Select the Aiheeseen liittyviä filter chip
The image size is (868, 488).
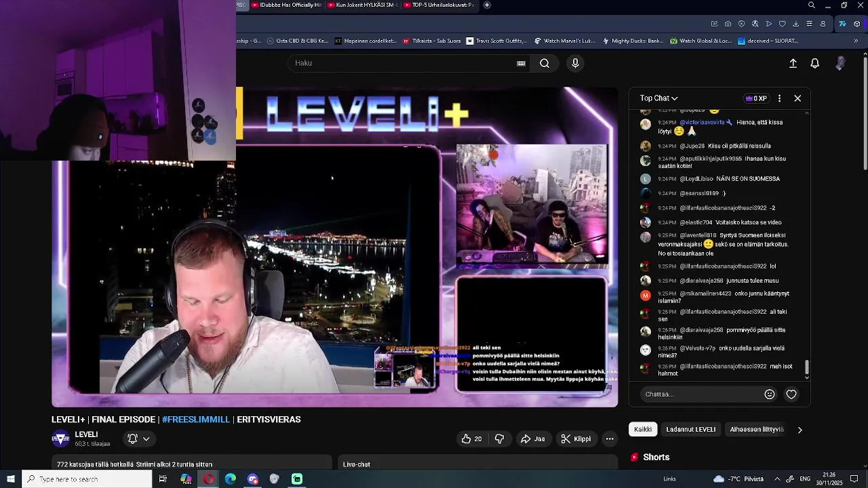click(x=757, y=429)
